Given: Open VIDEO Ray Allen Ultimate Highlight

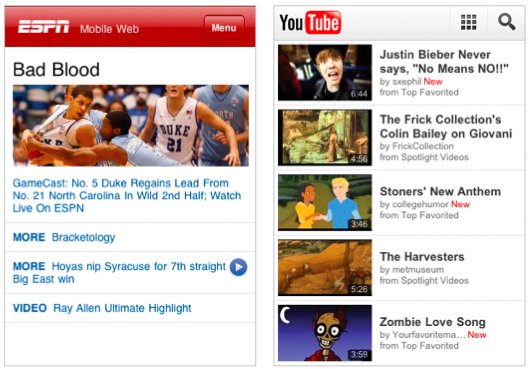Looking at the screenshot, I should click(102, 308).
